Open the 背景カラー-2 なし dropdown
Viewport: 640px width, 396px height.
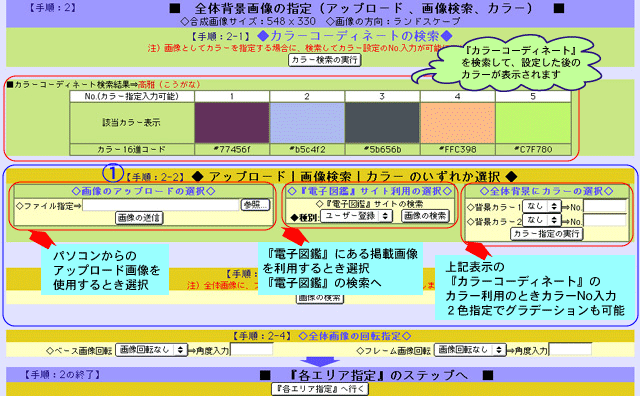[542, 220]
